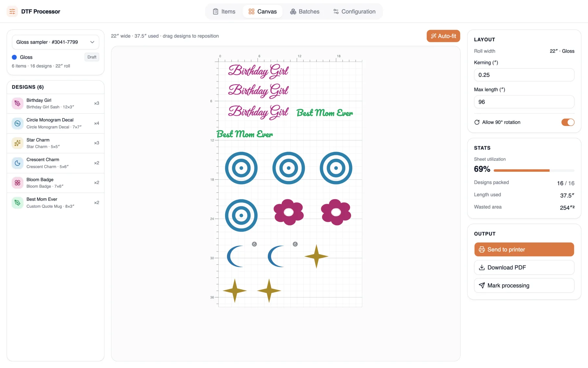The image size is (588, 368).
Task: Click the 69% utilization figure
Action: (x=482, y=169)
